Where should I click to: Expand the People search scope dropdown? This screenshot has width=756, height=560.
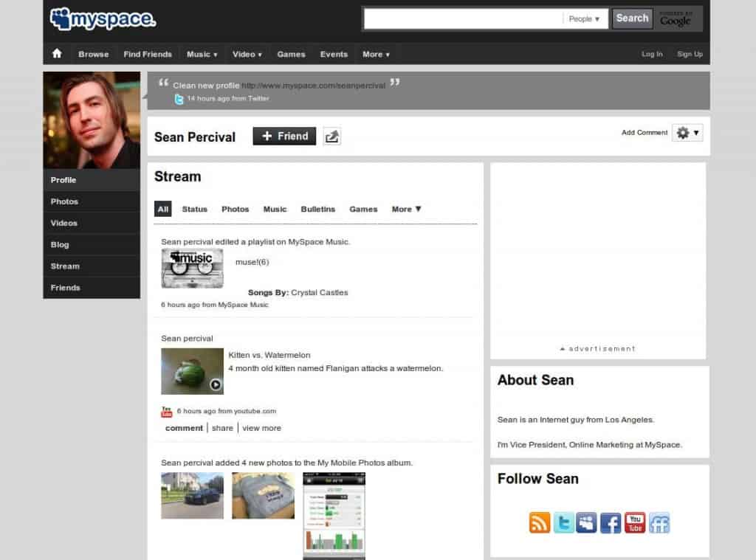point(585,19)
